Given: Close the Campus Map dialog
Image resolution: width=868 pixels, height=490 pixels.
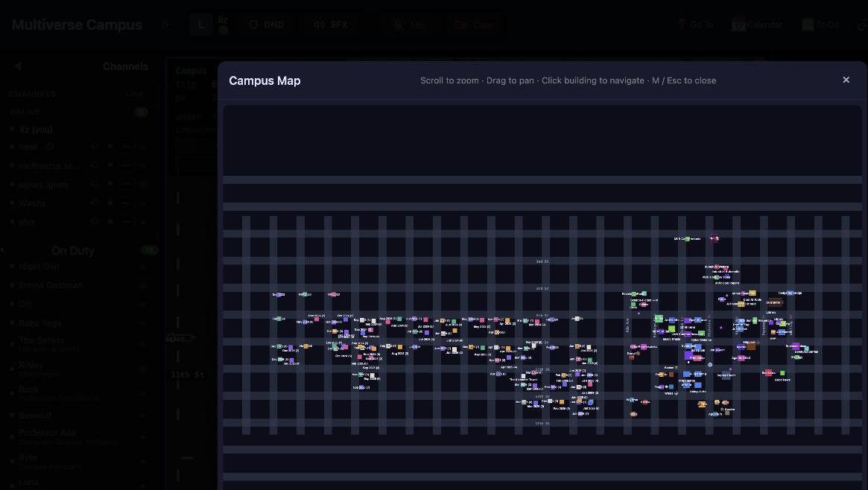Looking at the screenshot, I should (846, 80).
